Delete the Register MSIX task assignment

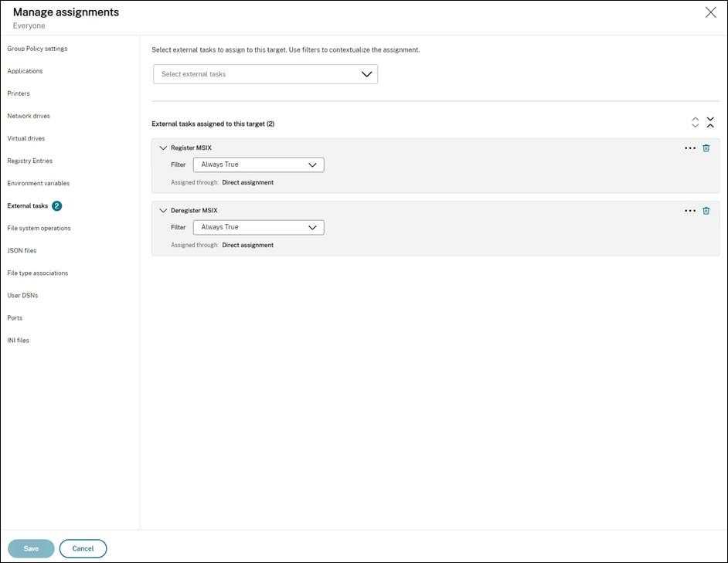tap(706, 148)
